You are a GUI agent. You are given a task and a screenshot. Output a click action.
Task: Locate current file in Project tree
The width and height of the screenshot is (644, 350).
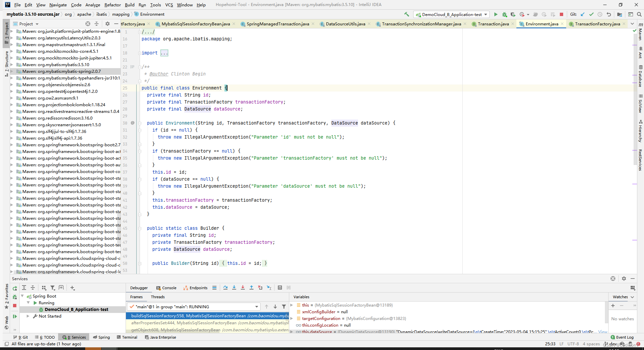click(x=88, y=24)
